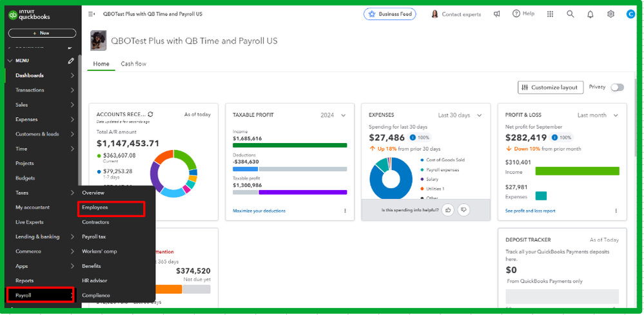Screen dimensions: 644x315
Task: Click thumbs down on spending info
Action: pyautogui.click(x=463, y=210)
